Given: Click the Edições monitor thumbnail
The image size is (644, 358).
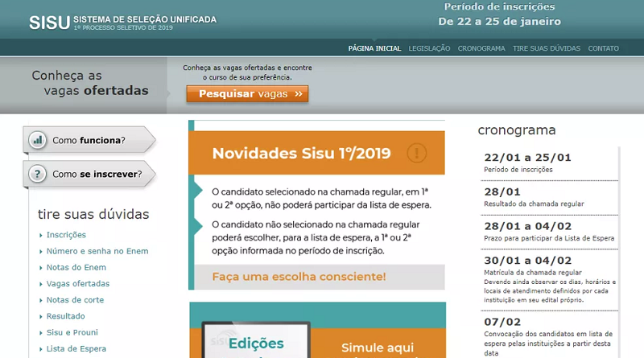Looking at the screenshot, I should (x=256, y=340).
